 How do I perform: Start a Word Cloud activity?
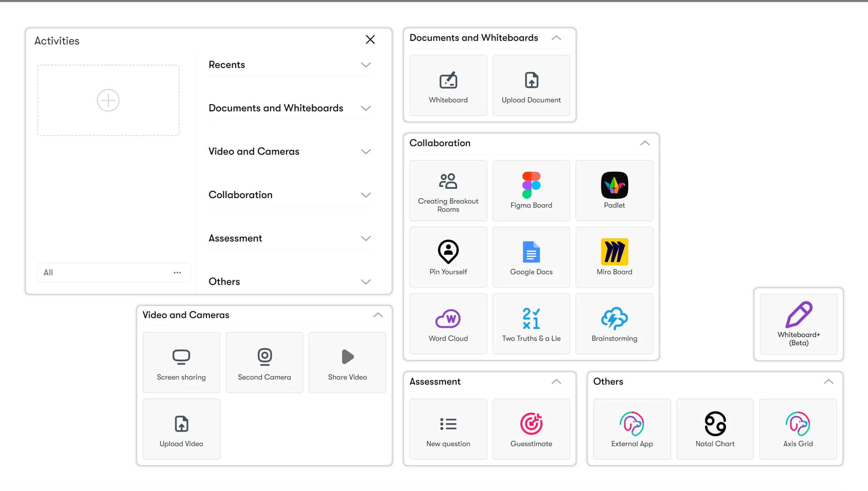pos(448,324)
